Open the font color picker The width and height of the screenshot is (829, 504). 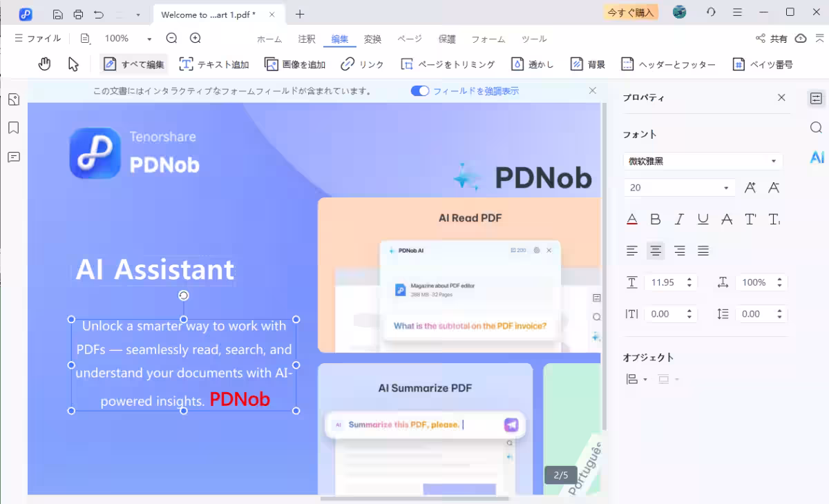[632, 220]
